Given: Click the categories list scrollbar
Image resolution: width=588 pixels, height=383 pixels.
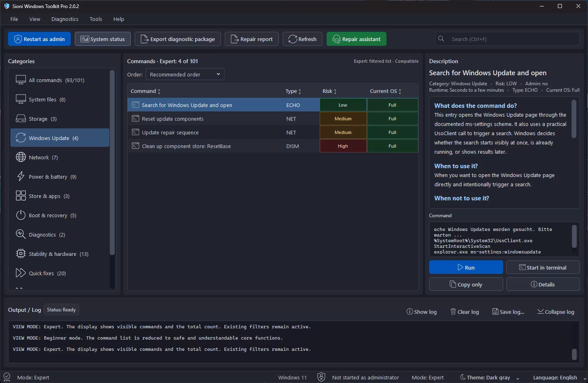Looking at the screenshot, I should tap(112, 162).
